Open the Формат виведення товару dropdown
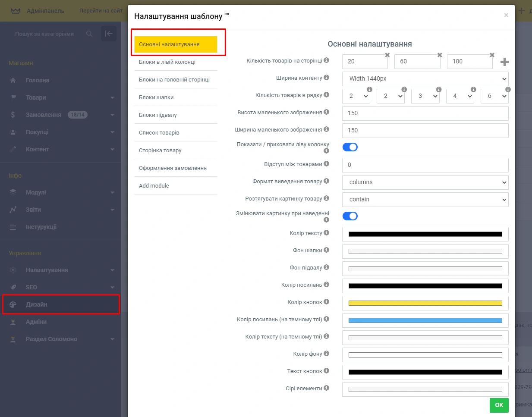Viewport: 532px width, 417px height. (x=425, y=182)
